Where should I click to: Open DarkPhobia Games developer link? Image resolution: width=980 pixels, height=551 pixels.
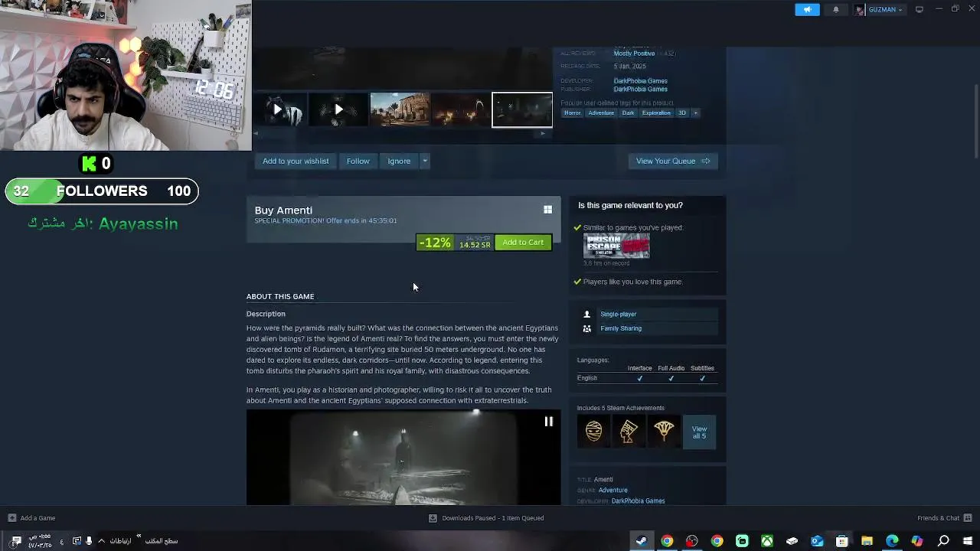click(640, 80)
